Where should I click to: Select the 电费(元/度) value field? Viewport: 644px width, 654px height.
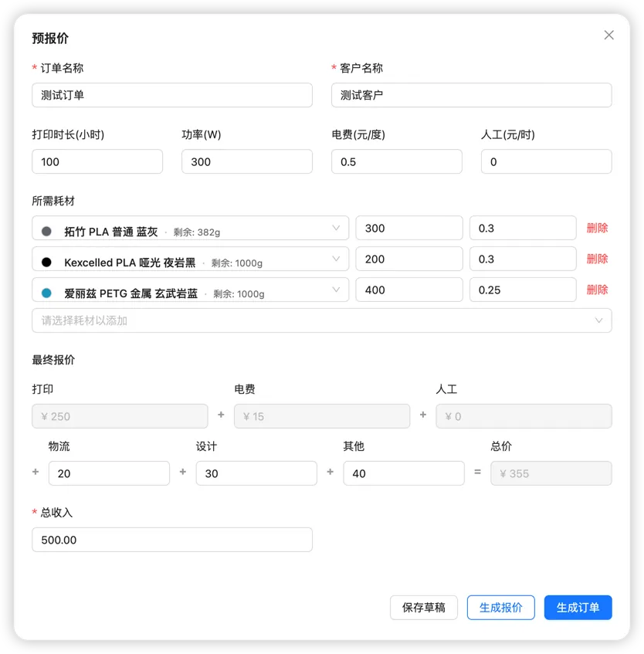[396, 161]
